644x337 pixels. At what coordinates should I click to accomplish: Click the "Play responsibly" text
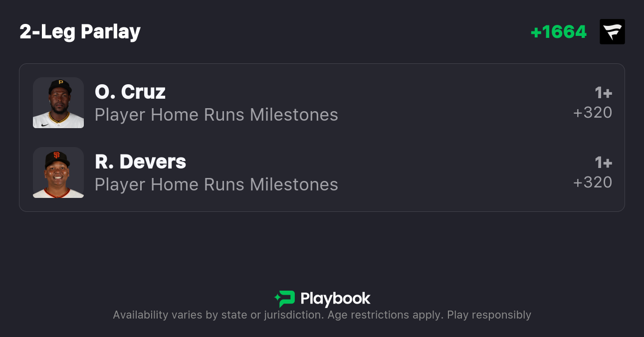pos(489,315)
